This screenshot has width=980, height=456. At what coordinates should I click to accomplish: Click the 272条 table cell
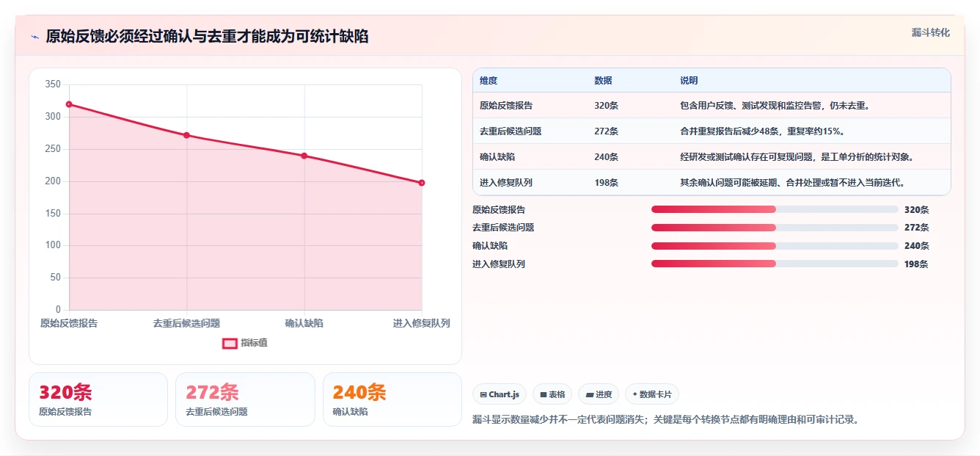pyautogui.click(x=606, y=131)
